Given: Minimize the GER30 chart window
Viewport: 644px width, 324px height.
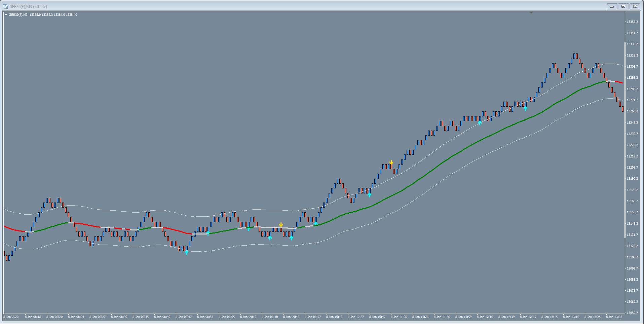Looking at the screenshot, I should (612, 6).
